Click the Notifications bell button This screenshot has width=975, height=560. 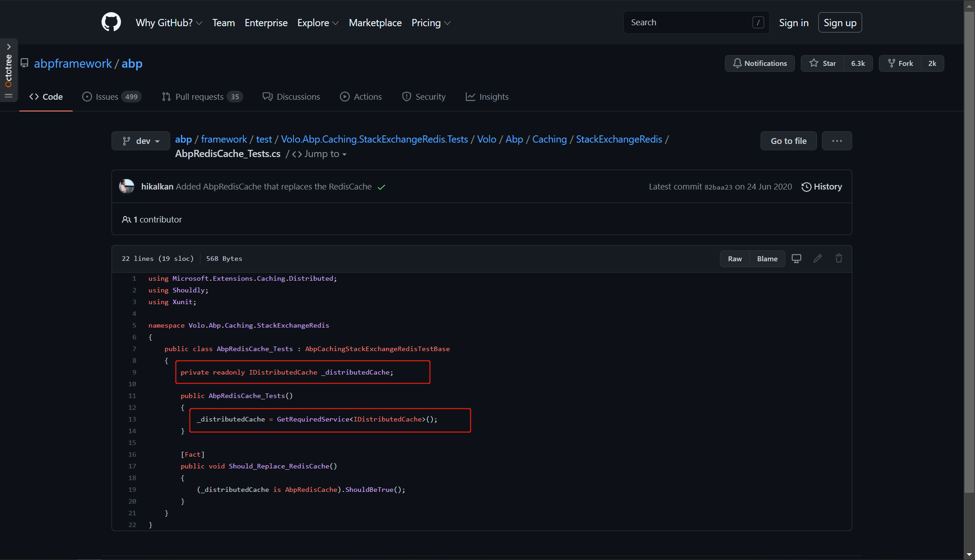(760, 63)
